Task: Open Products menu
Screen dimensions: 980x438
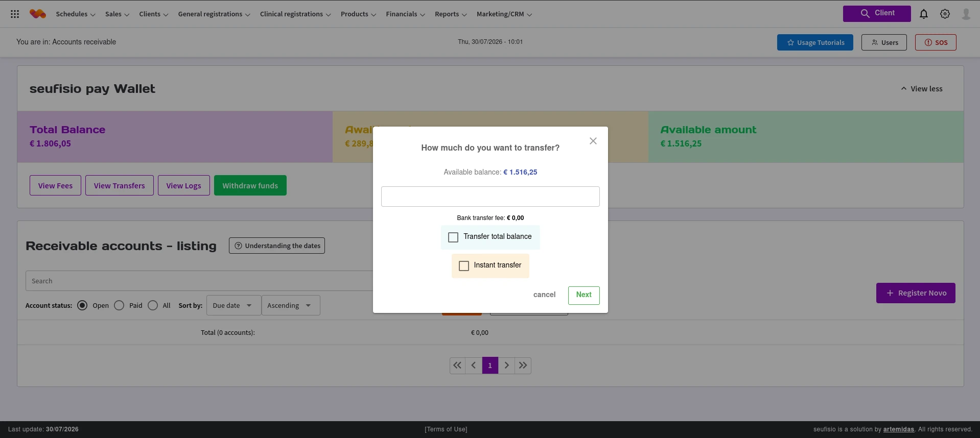Action: [359, 14]
